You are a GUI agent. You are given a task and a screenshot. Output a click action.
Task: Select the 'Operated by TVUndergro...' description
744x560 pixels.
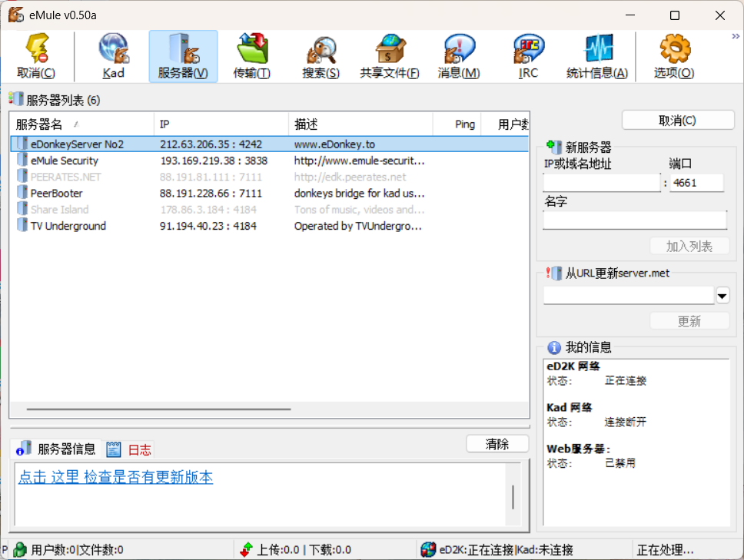click(x=357, y=226)
